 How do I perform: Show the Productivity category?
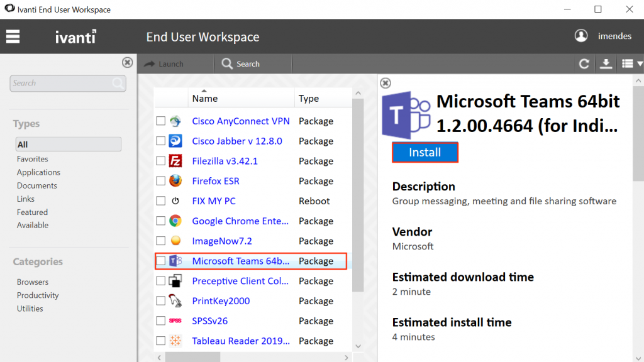click(38, 295)
